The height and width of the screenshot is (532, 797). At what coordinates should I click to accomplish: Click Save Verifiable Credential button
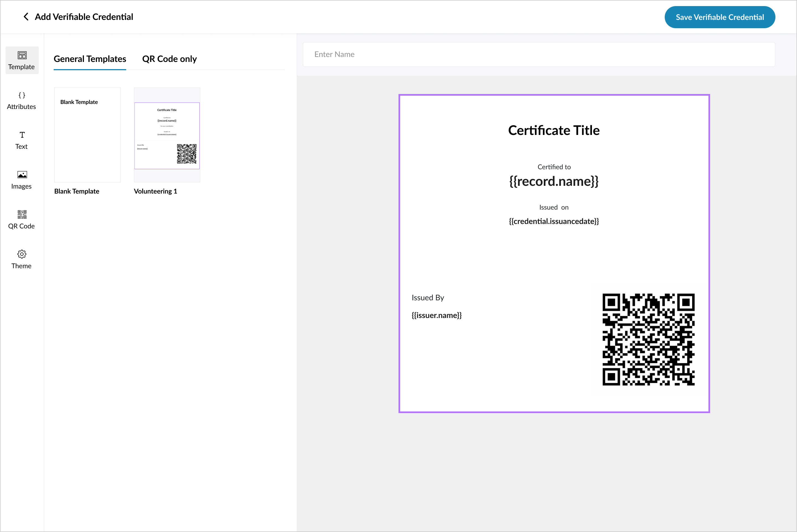(x=719, y=17)
